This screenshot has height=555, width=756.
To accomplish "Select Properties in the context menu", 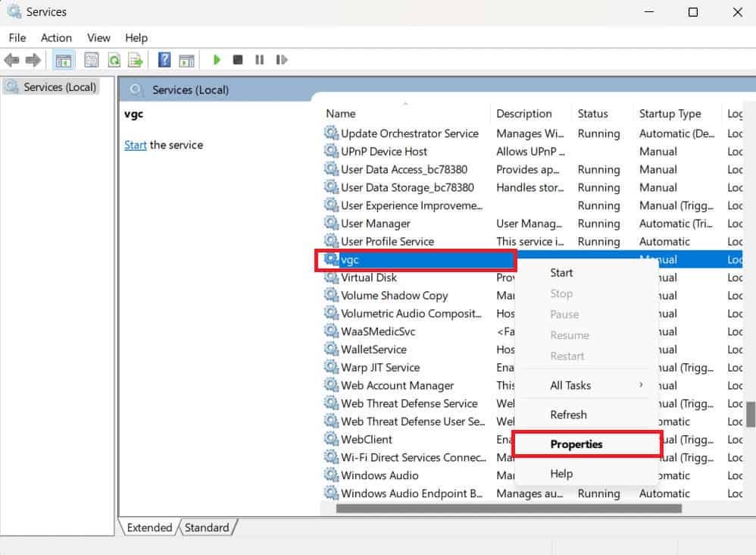I will pyautogui.click(x=576, y=444).
